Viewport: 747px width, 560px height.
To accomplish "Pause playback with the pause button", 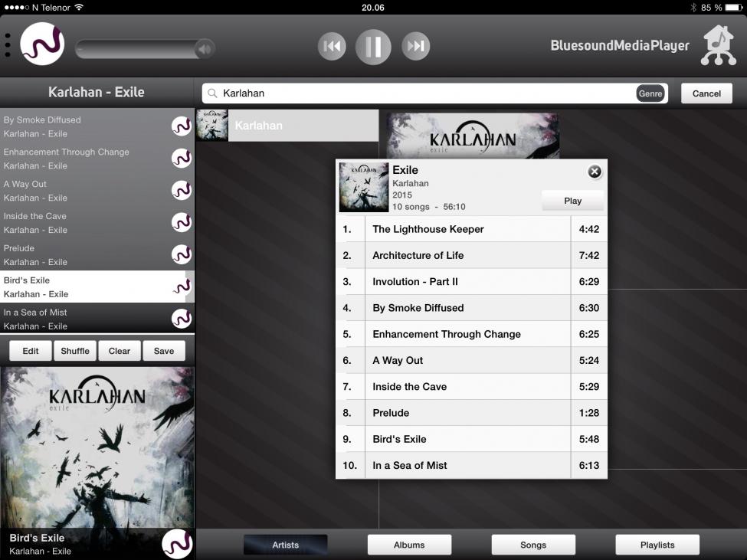I will 373,47.
